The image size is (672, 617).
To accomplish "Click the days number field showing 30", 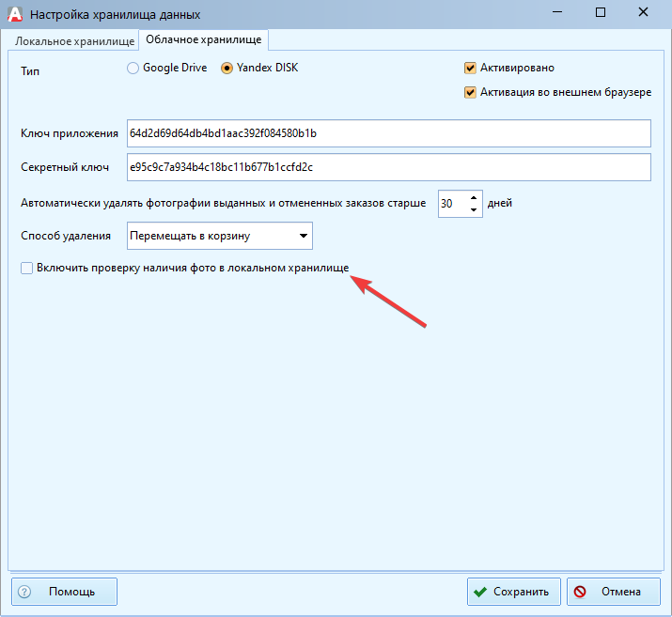I will click(451, 203).
